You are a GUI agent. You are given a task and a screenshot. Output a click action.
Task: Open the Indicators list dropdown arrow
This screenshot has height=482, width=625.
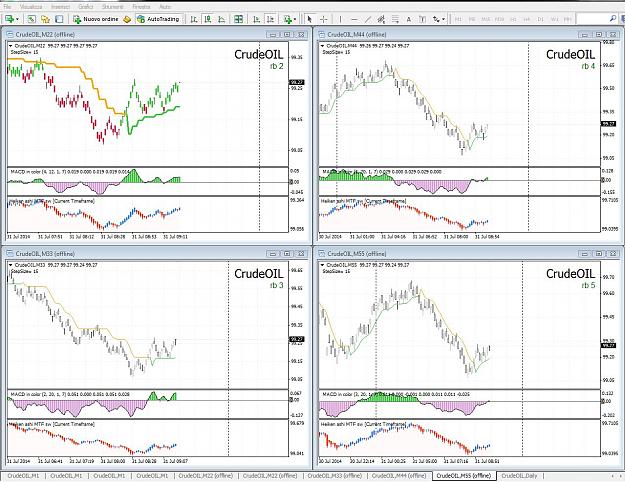click(x=295, y=19)
